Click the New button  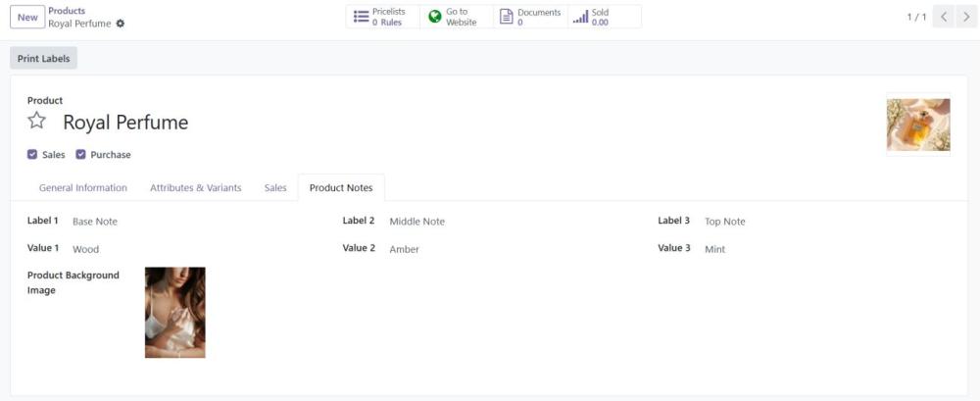[x=27, y=17]
